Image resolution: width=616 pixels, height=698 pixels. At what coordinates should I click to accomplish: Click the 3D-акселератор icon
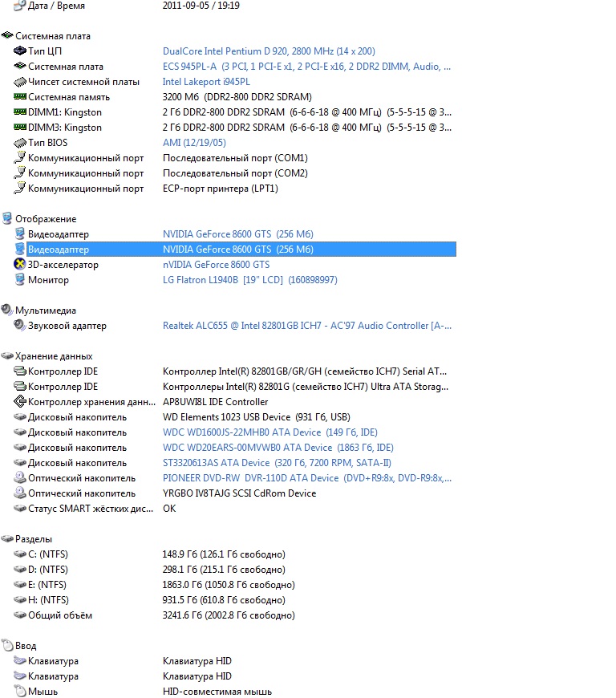click(19, 264)
